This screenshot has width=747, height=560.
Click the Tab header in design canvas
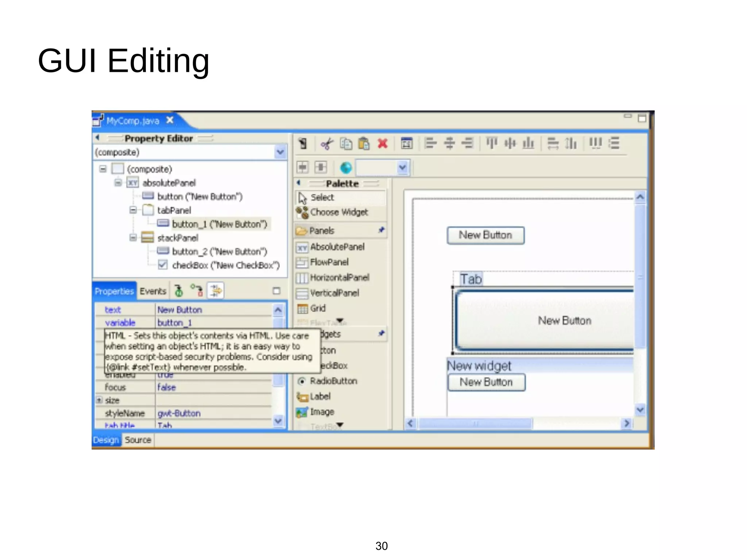(x=471, y=279)
